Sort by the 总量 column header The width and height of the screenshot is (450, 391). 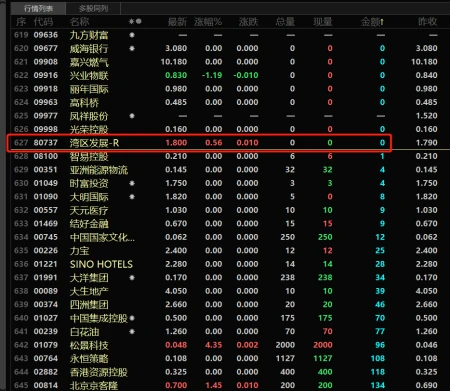point(285,22)
